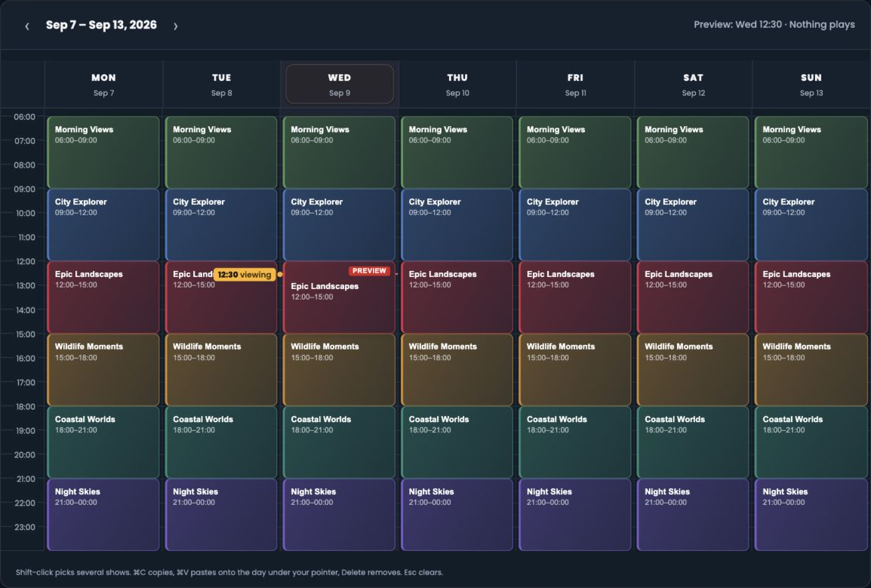Select Monday's Night Skies show
Screen dimensions: 871x588
coord(103,515)
